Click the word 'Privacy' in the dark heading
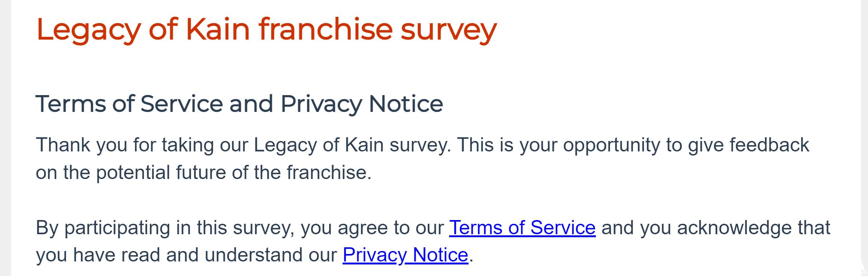868x276 pixels. tap(321, 103)
